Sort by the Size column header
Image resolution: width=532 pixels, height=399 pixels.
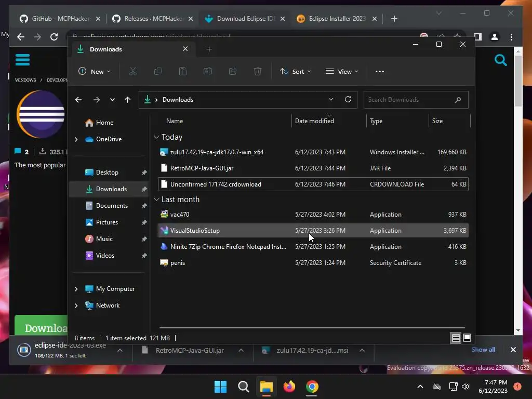point(450,121)
